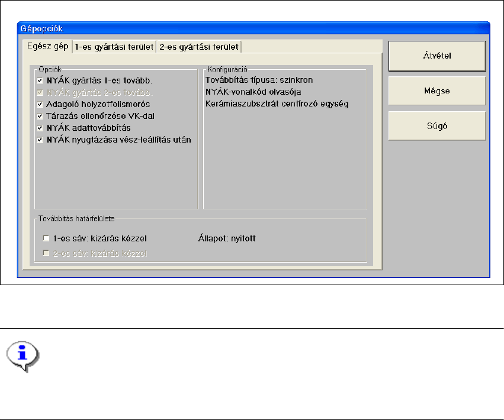Image resolution: width=504 pixels, height=420 pixels.
Task: Select Továbbítás típusa: szinkron text
Action: click(x=259, y=80)
